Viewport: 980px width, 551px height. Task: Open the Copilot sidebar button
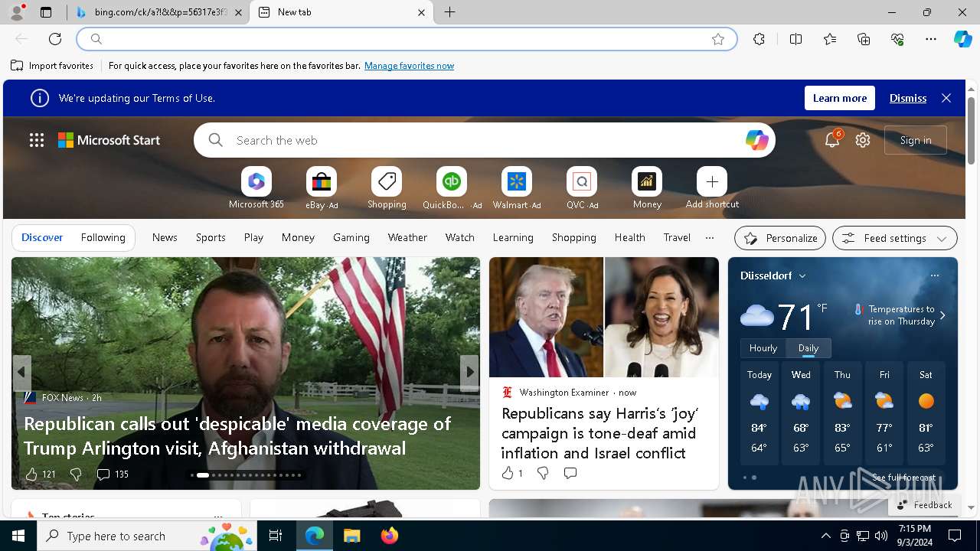click(x=962, y=39)
